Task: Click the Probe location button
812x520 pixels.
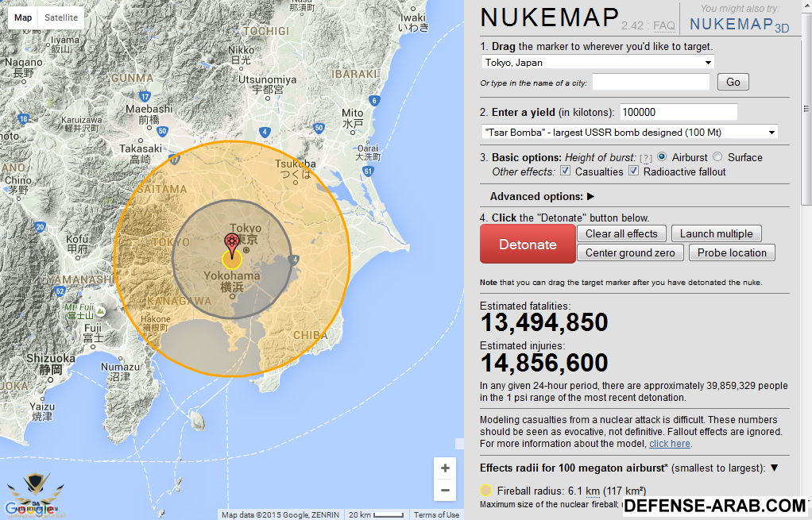Action: [x=732, y=252]
